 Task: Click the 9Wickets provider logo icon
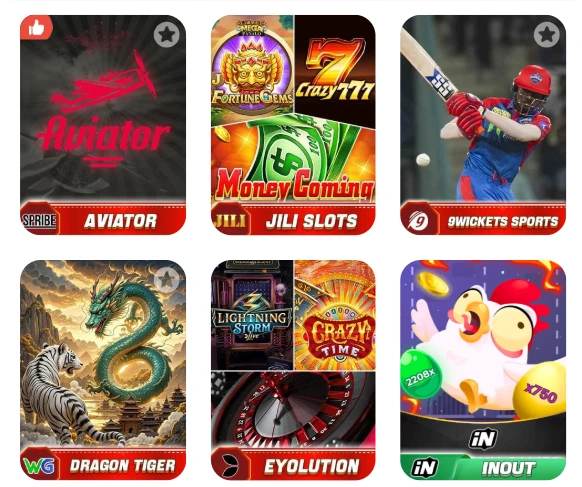click(418, 221)
